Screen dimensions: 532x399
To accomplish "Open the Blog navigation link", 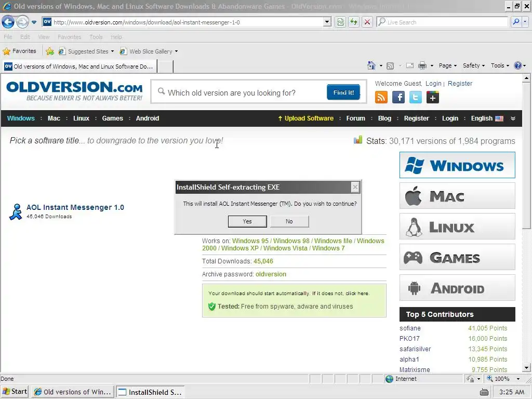I will [x=384, y=118].
